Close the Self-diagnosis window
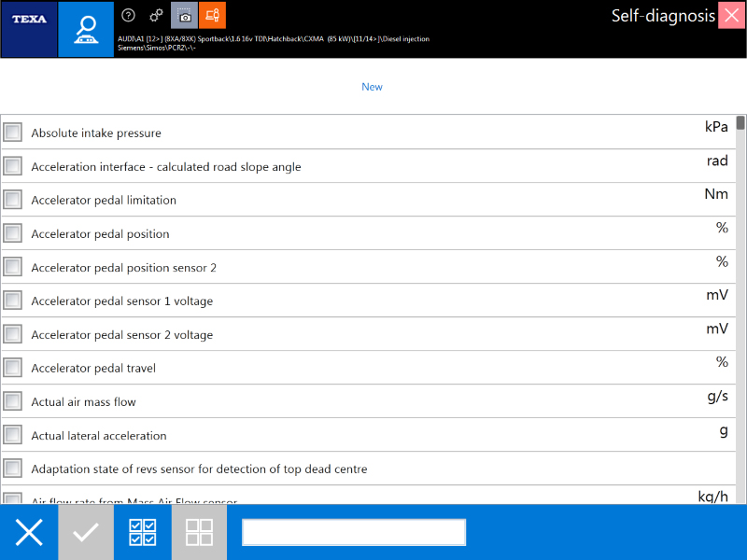The image size is (747, 560). [731, 15]
